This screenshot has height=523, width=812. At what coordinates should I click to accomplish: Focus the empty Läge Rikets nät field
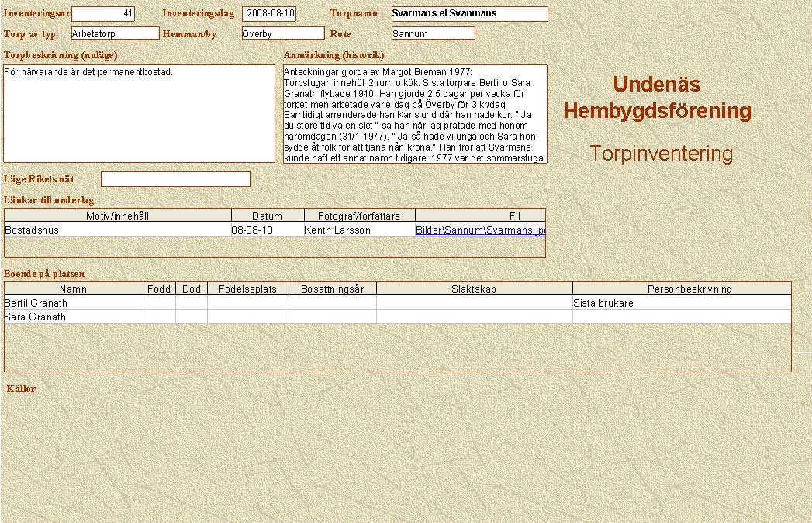tap(175, 179)
